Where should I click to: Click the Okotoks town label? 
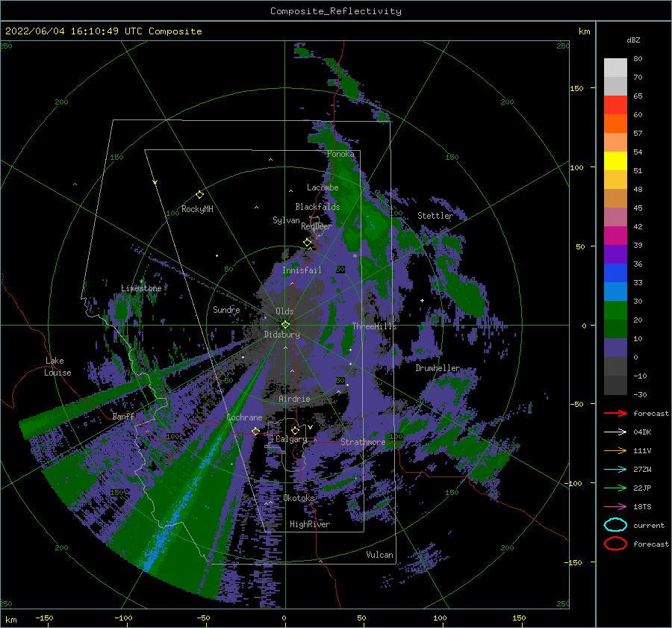click(299, 498)
